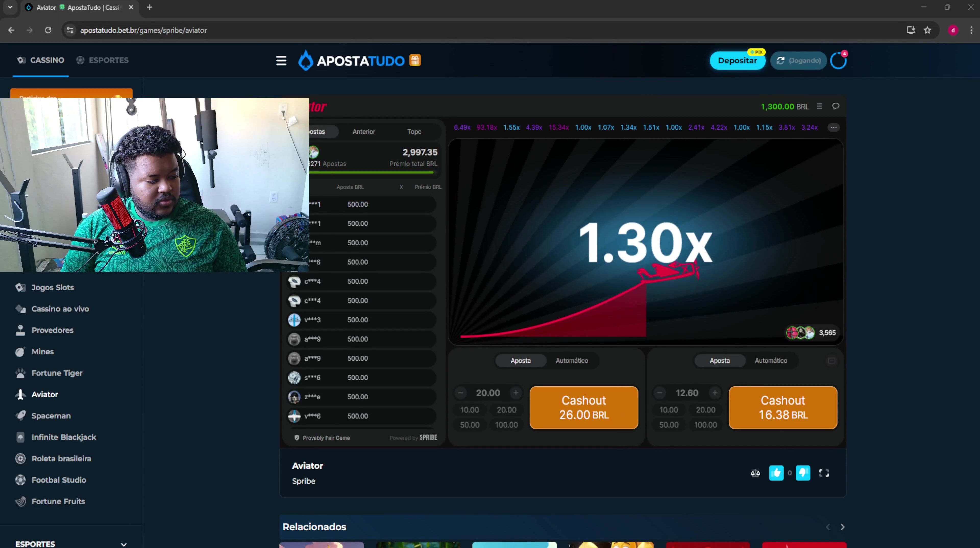Image resolution: width=980 pixels, height=548 pixels.
Task: Switch to the CASSINO tab
Action: point(41,60)
